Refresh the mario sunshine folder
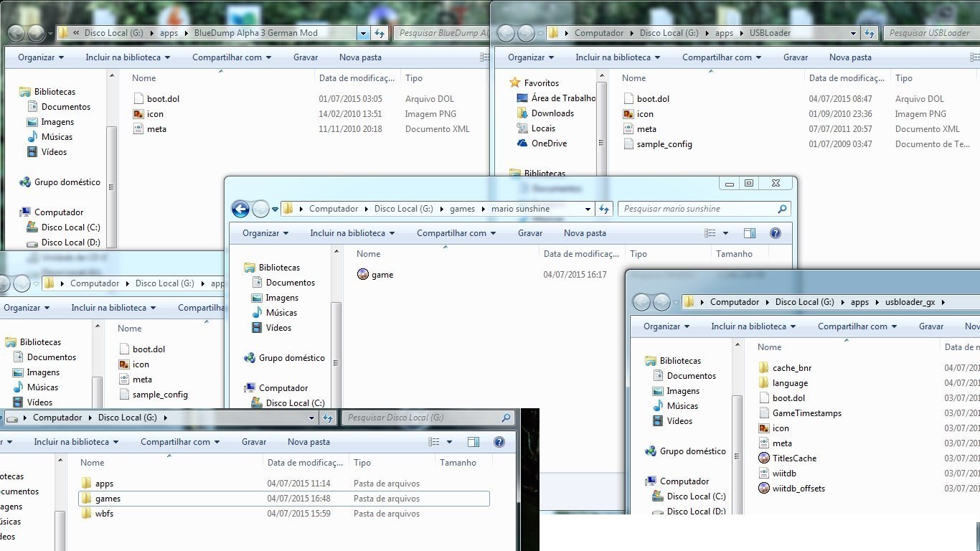 pos(604,209)
